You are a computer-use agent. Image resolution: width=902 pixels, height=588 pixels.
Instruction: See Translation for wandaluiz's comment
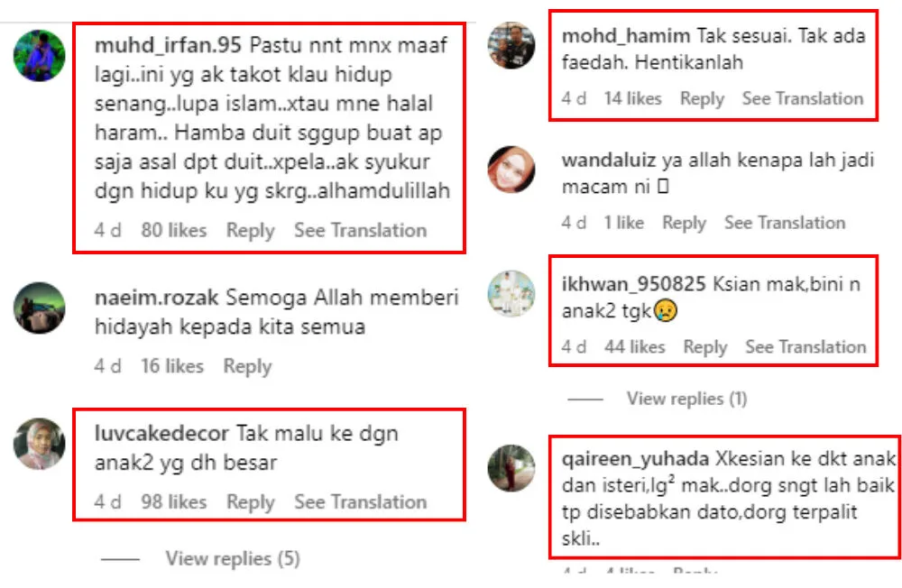click(x=785, y=223)
